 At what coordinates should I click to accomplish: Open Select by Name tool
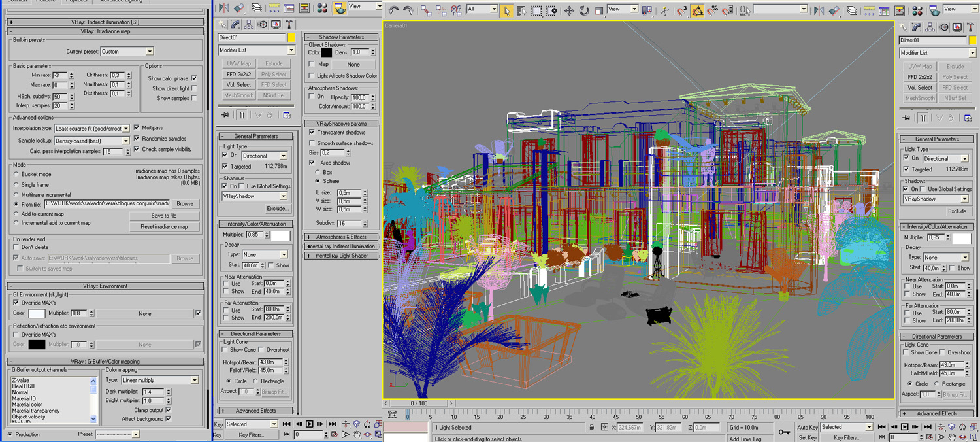(521, 10)
